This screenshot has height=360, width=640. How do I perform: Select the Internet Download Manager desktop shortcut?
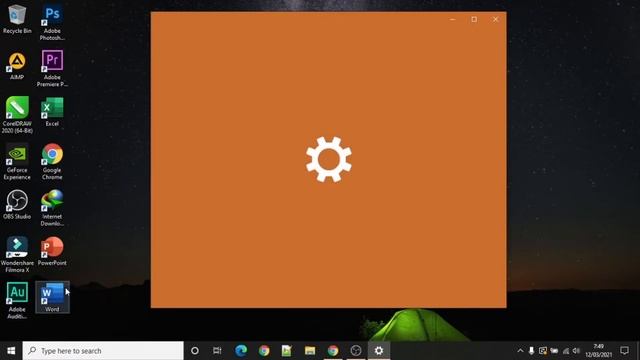(52, 208)
